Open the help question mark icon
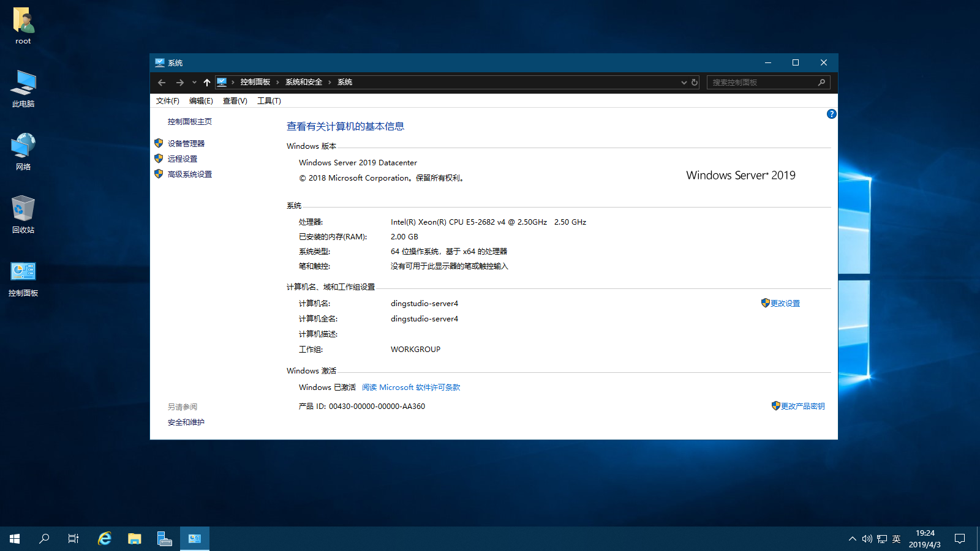The image size is (980, 551). [x=831, y=114]
